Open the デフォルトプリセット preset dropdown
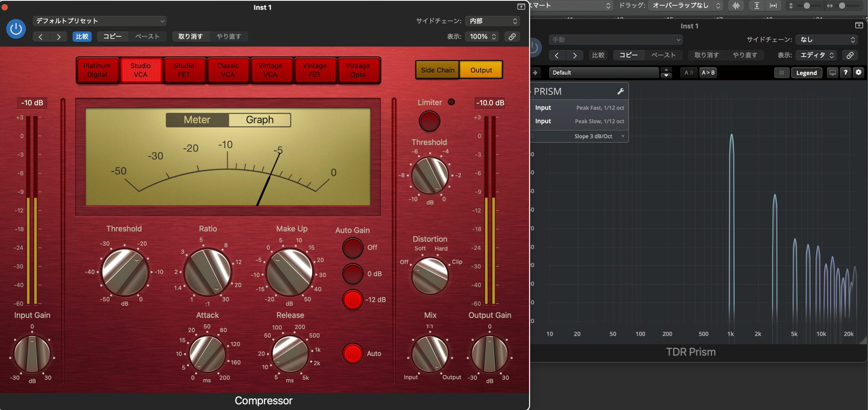The height and width of the screenshot is (410, 868). pos(100,21)
